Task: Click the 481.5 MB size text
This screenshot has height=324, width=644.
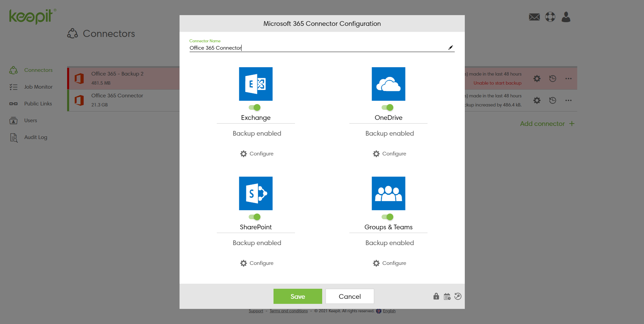Action: 101,83
